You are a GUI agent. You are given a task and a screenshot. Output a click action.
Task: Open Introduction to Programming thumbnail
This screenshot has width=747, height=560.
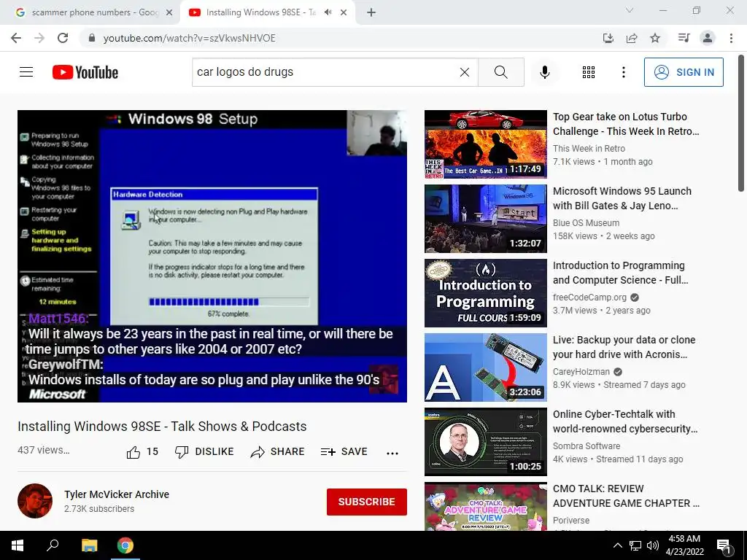485,293
